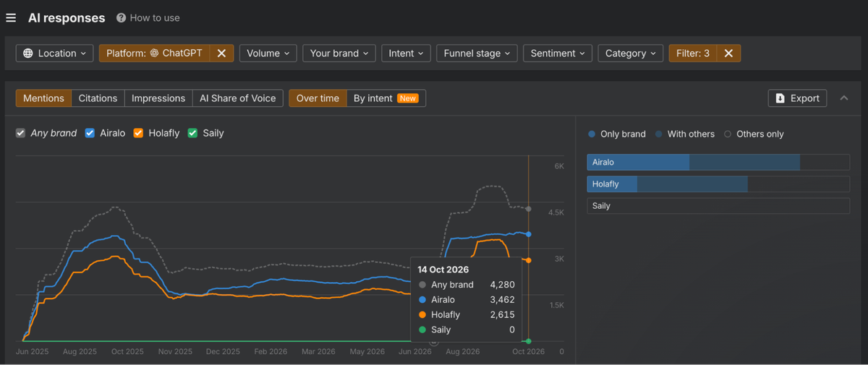Image resolution: width=868 pixels, height=365 pixels.
Task: Open the Category filter dropdown
Action: pos(630,53)
